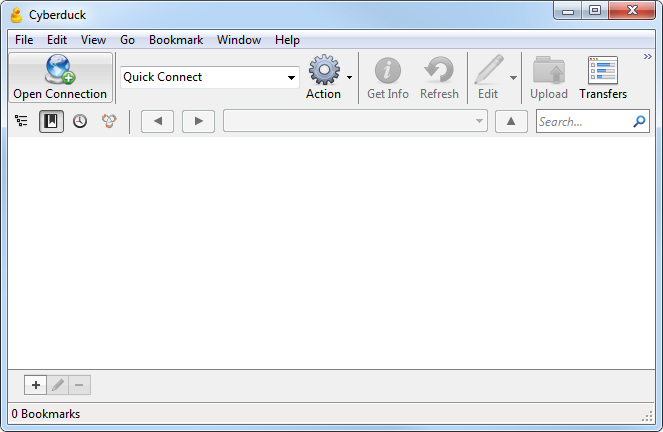This screenshot has width=663, height=432.
Task: Navigate back with left arrow
Action: (x=157, y=121)
